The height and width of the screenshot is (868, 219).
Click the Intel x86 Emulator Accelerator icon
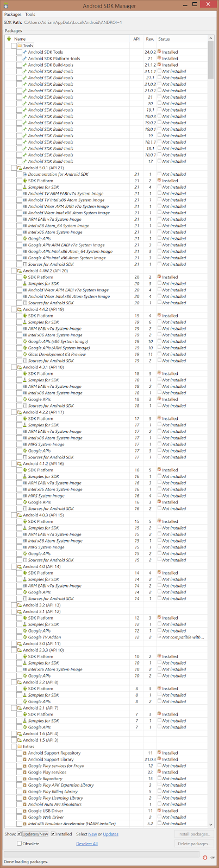pos(24,824)
